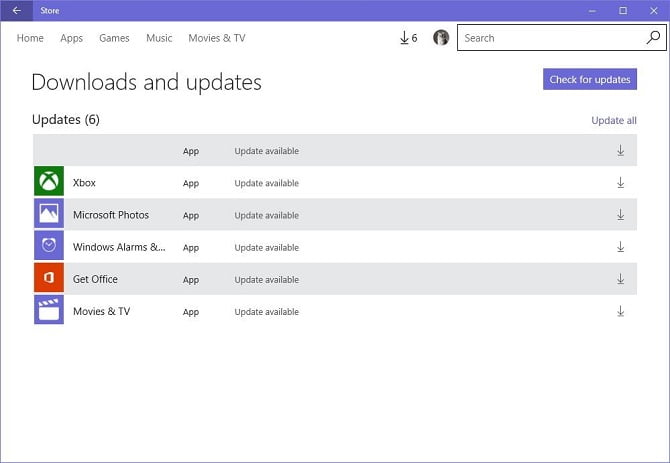Click the Microsoft Photos app icon

(x=49, y=213)
